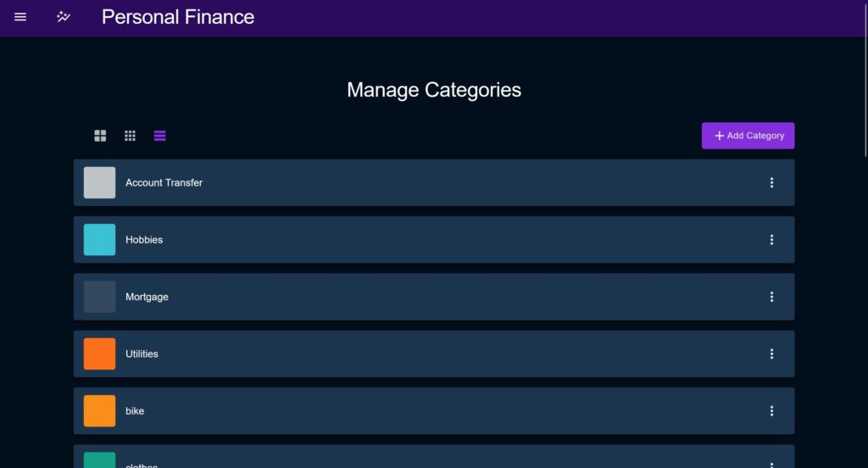868x468 pixels.
Task: Open the three-dot menu for bike
Action: click(771, 411)
